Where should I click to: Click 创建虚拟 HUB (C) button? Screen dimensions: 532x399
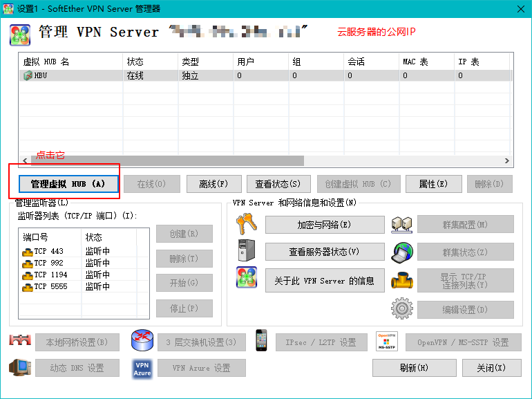tap(359, 184)
